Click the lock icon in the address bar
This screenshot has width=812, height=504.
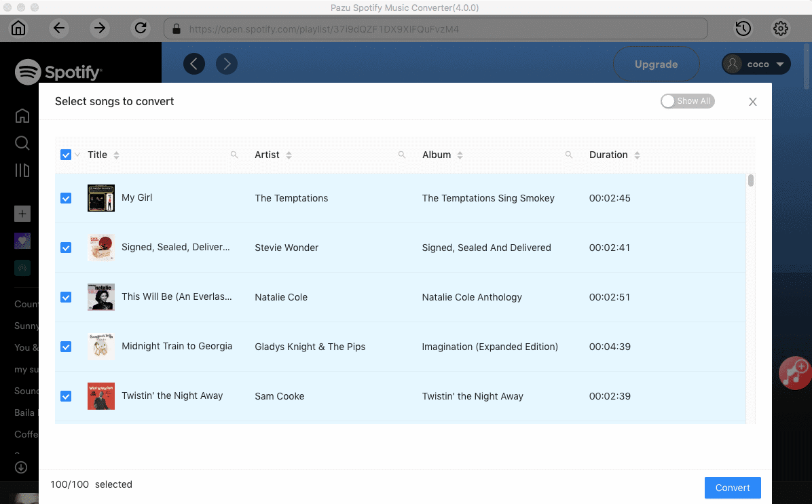tap(176, 28)
